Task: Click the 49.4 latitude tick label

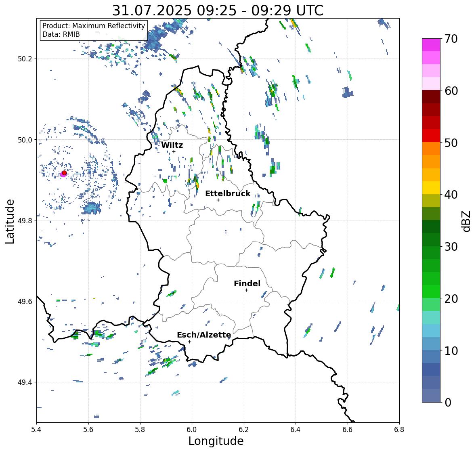Action: [x=25, y=382]
